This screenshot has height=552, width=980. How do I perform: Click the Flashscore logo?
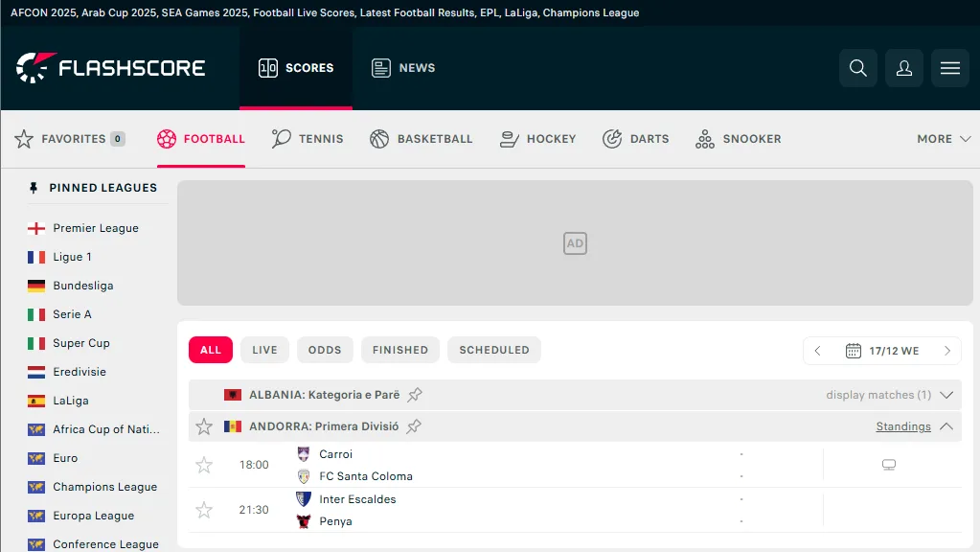click(x=111, y=68)
